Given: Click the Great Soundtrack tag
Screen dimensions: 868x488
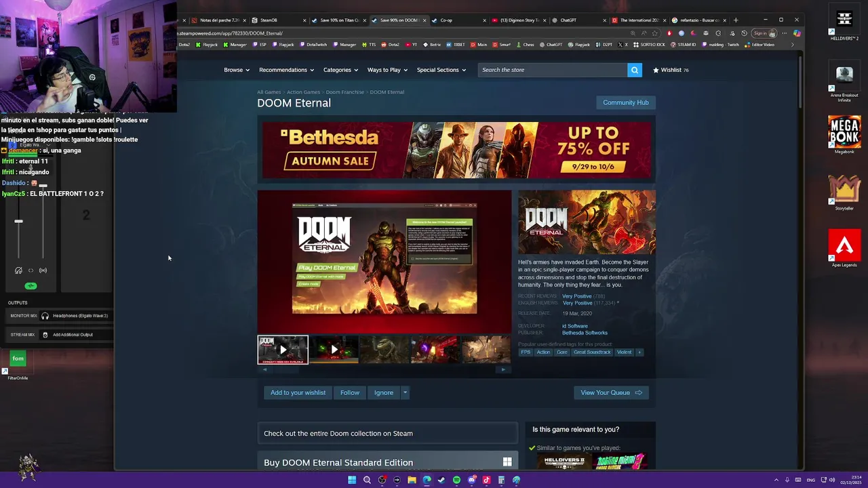Looking at the screenshot, I should [x=592, y=352].
